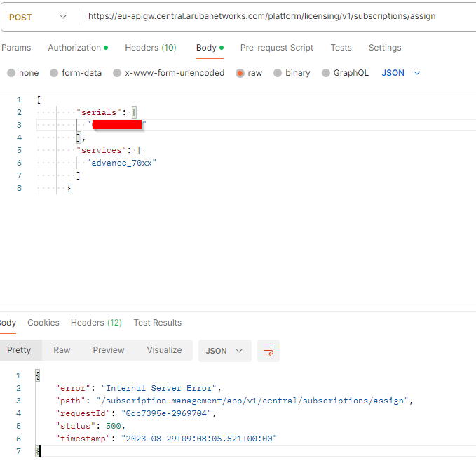Click the opening brace on request line 1
476x461 pixels.
[x=39, y=100]
